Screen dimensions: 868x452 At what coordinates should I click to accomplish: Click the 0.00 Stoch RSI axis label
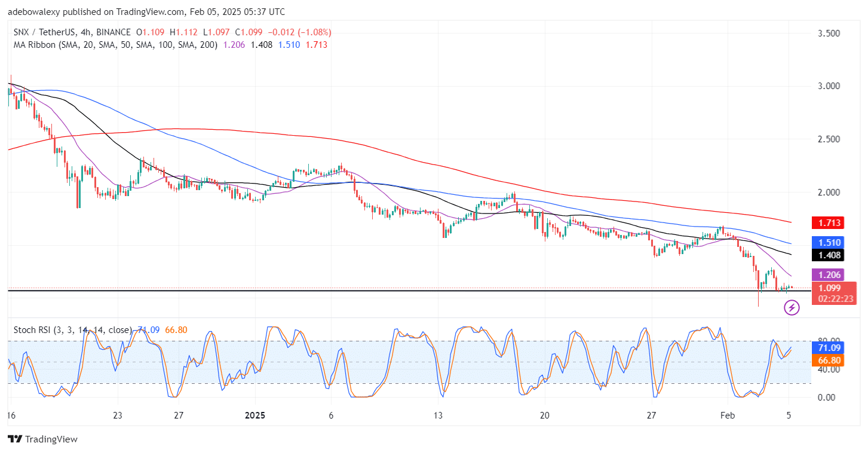click(828, 398)
